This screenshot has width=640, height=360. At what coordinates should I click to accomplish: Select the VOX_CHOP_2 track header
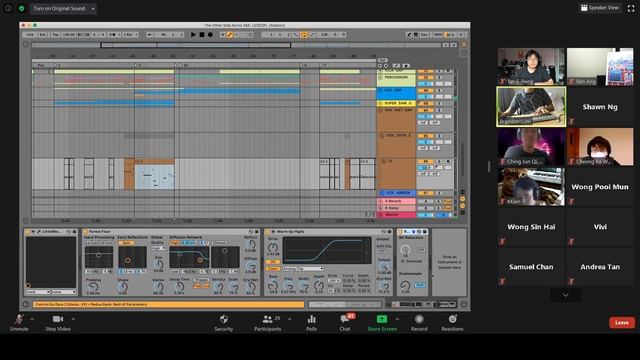tap(396, 145)
